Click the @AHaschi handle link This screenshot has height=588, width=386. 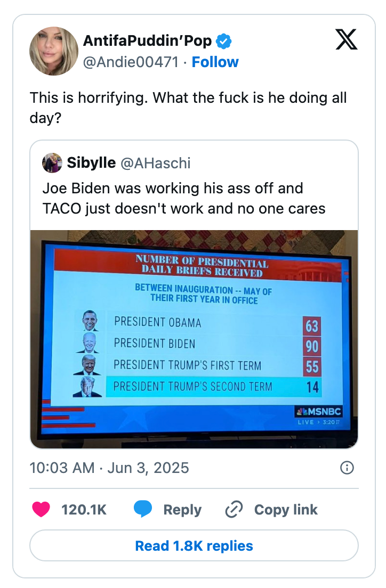pos(155,163)
